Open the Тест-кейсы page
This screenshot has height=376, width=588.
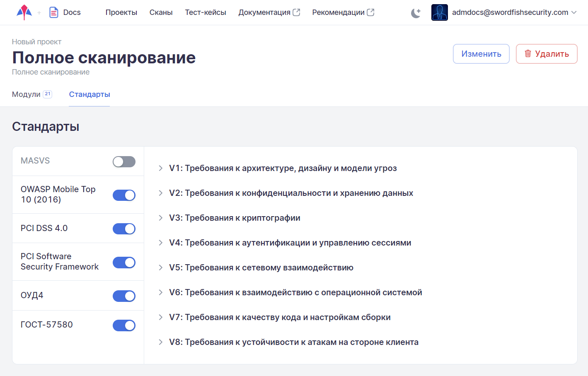205,12
